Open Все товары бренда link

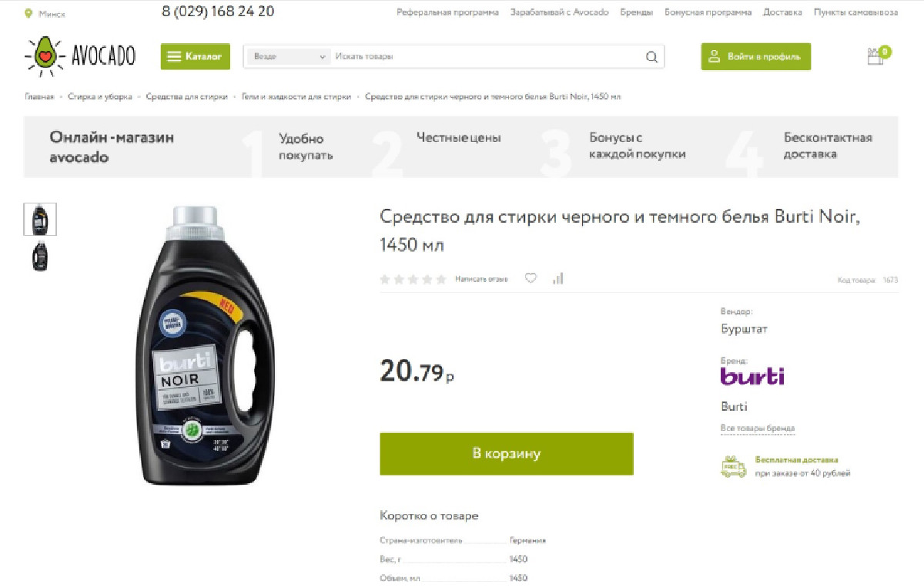pyautogui.click(x=758, y=428)
